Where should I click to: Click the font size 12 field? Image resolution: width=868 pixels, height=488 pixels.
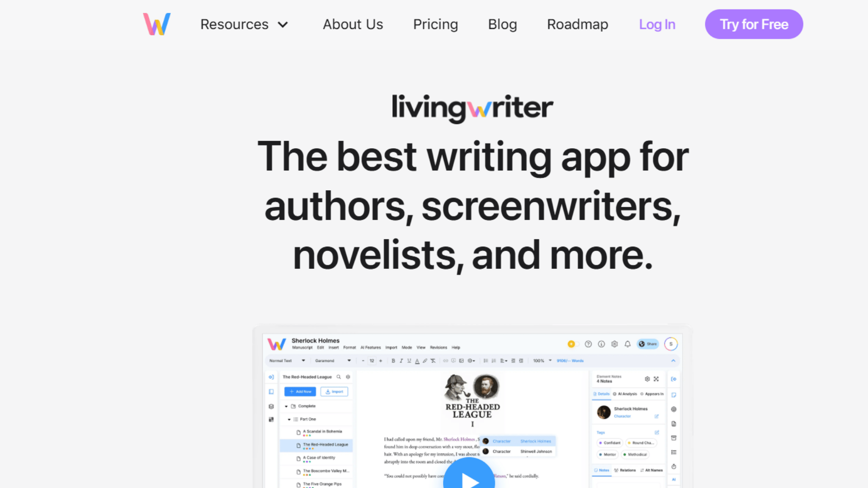(x=372, y=361)
